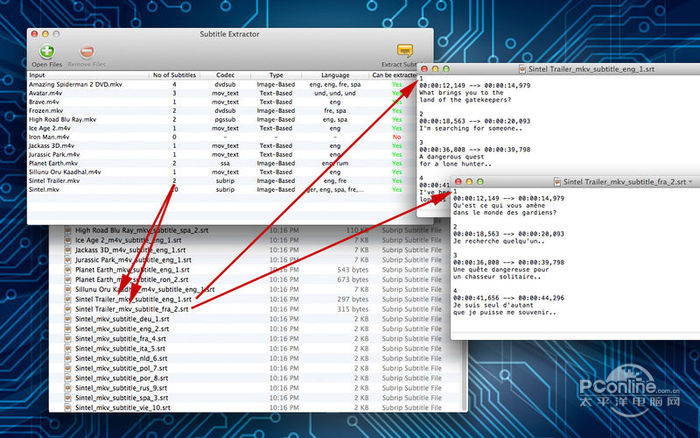Screen dimensions: 700x438
Task: Click file icon of Sintel_mkv_subtitle_vie_10.srt
Action: coord(68,408)
